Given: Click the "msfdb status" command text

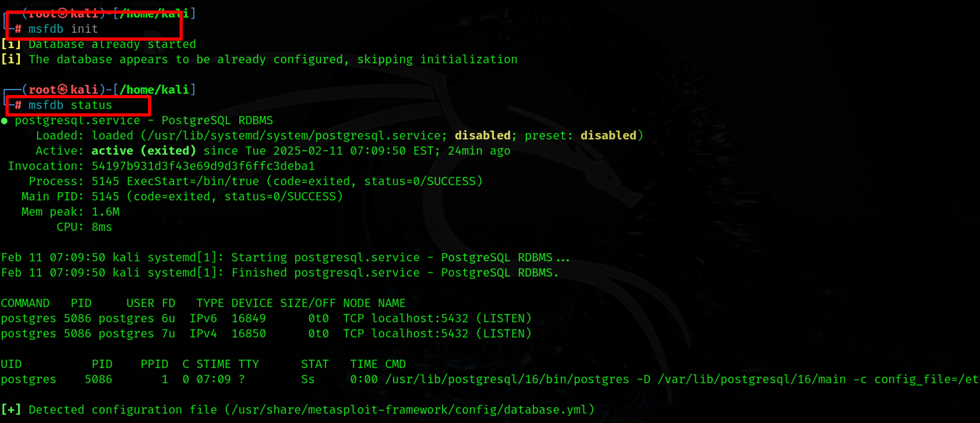Looking at the screenshot, I should tap(70, 106).
